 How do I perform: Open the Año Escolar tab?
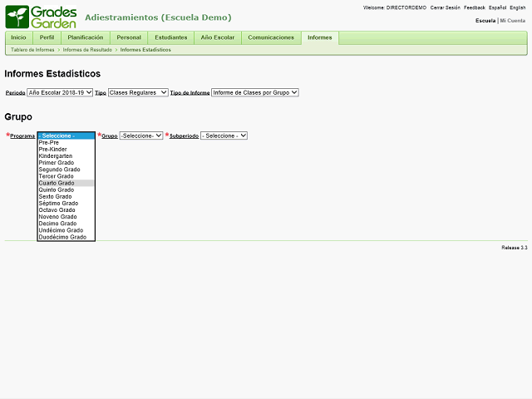click(218, 37)
